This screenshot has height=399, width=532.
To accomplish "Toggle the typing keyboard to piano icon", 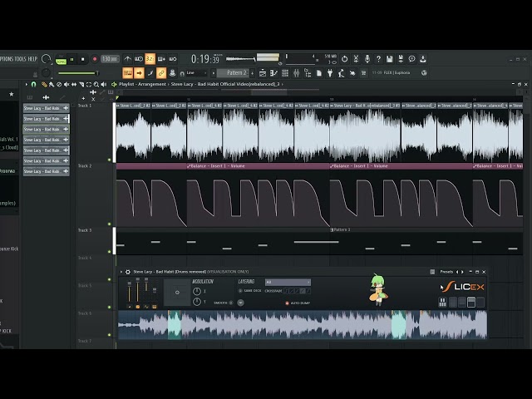I will [x=127, y=73].
